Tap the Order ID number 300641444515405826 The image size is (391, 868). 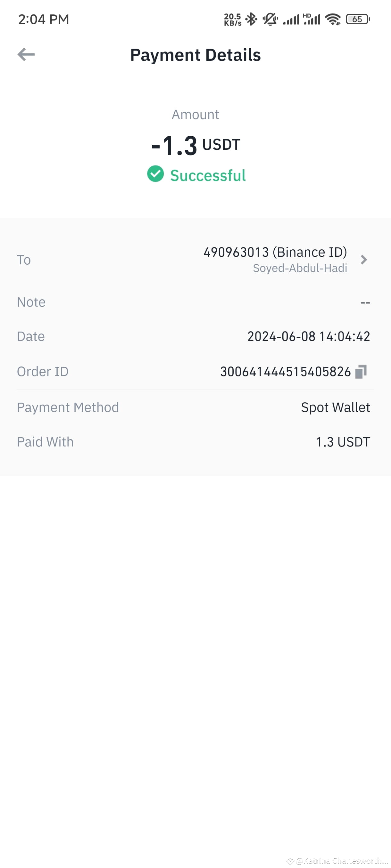(286, 372)
